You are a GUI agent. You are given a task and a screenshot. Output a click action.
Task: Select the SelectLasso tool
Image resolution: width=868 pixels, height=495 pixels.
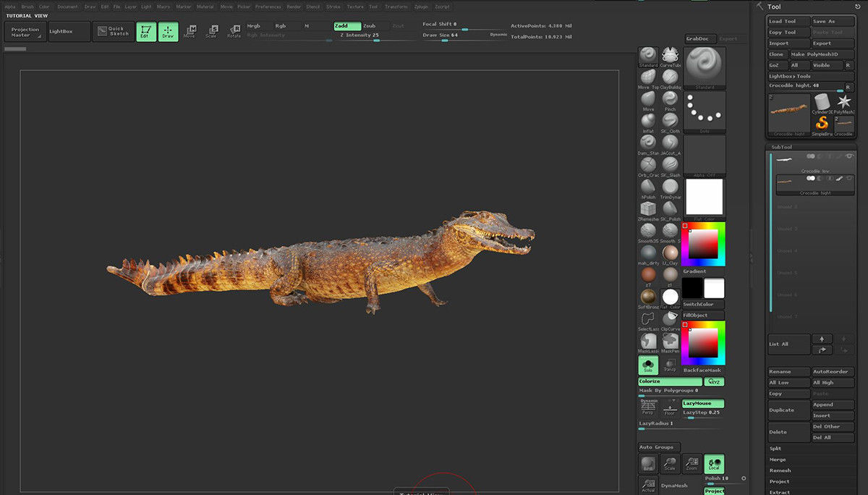click(x=648, y=319)
